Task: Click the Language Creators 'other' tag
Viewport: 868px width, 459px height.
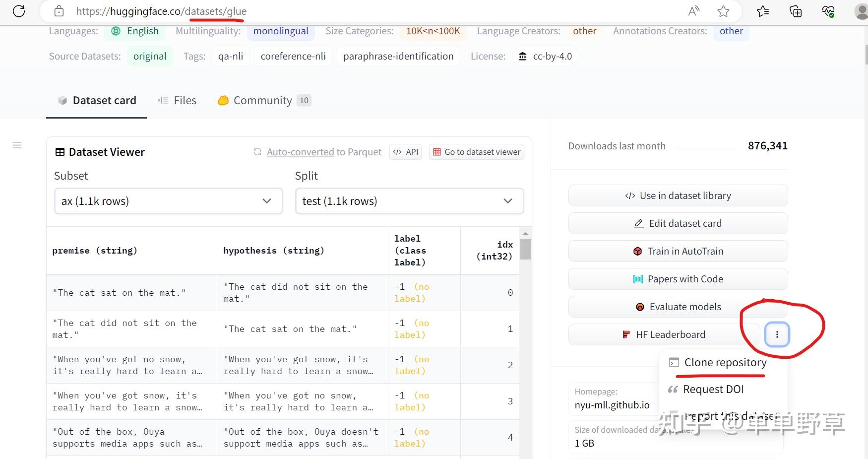Action: tap(584, 31)
